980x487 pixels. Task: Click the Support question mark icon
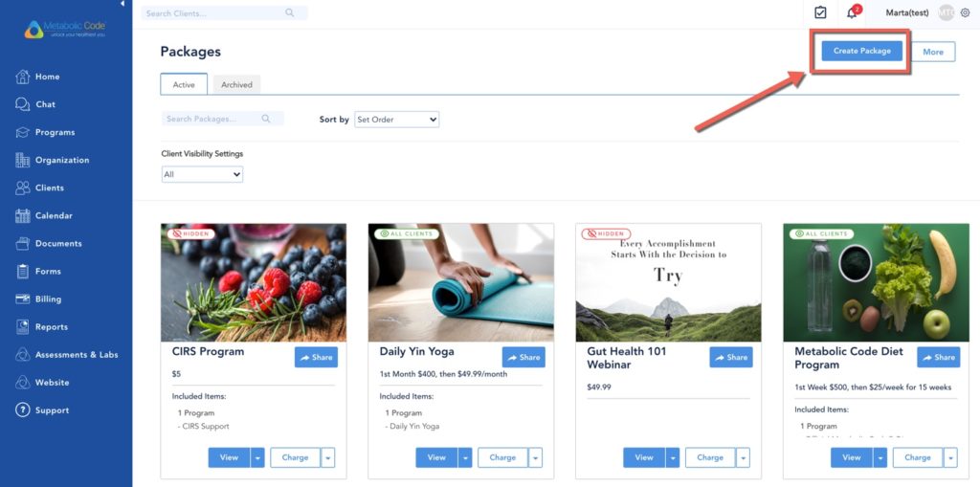[23, 410]
